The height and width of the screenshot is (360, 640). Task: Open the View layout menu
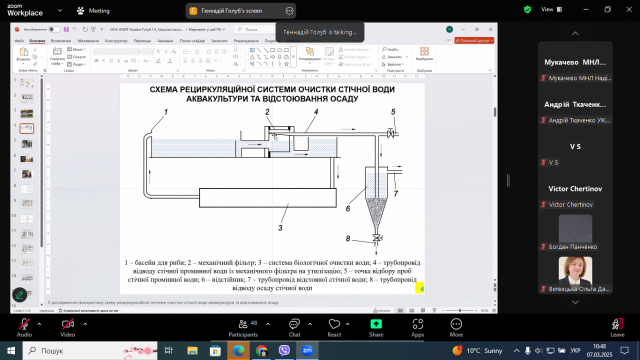[x=552, y=9]
